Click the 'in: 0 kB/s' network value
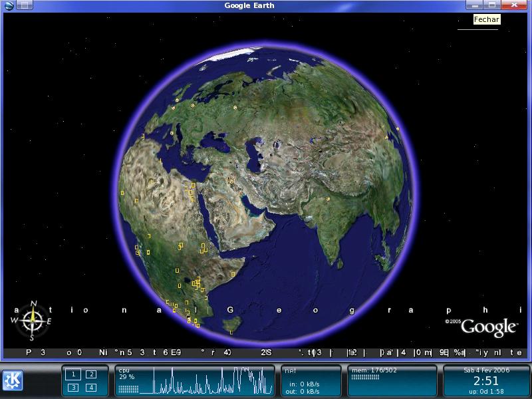 [x=304, y=384]
